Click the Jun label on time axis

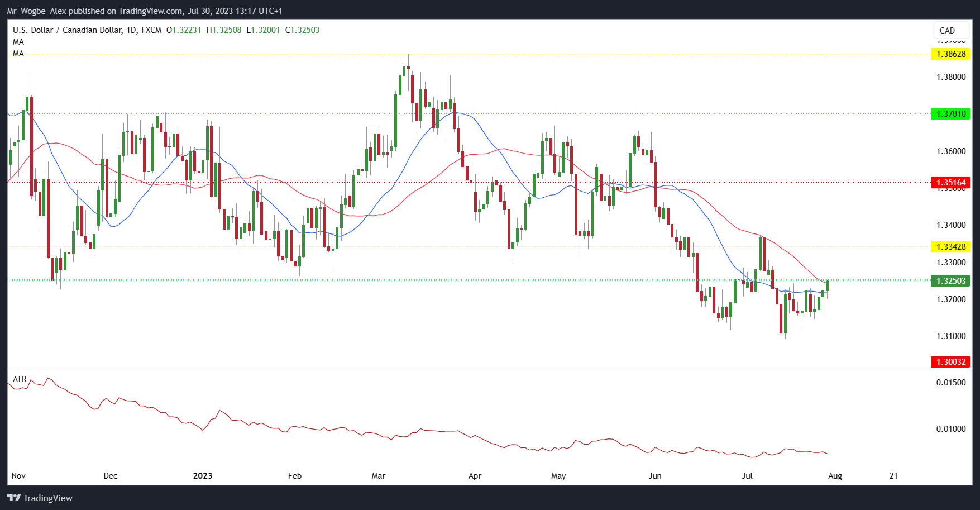click(655, 476)
